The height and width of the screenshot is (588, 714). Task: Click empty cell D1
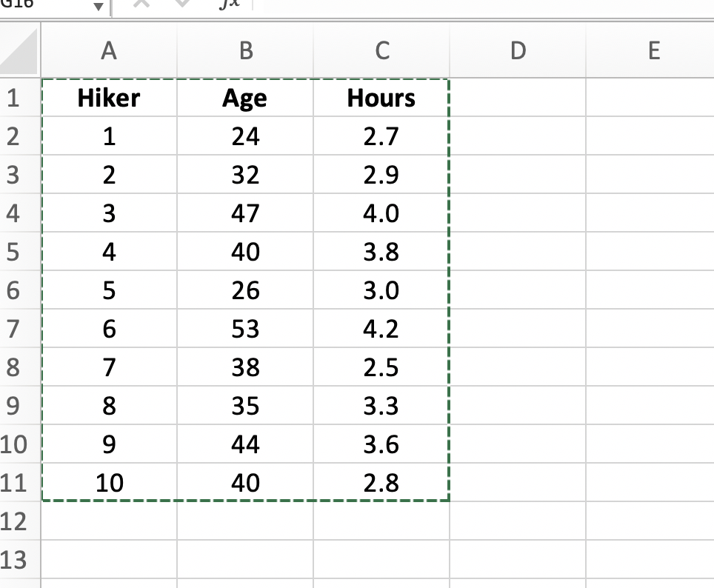[518, 98]
